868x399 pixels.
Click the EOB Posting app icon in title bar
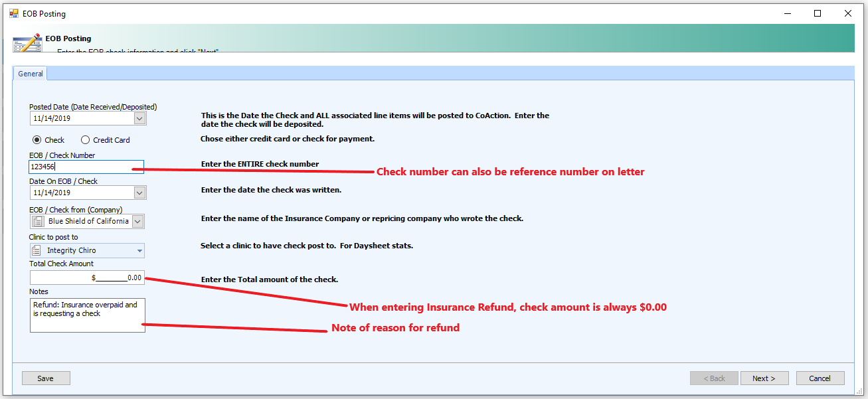point(13,13)
